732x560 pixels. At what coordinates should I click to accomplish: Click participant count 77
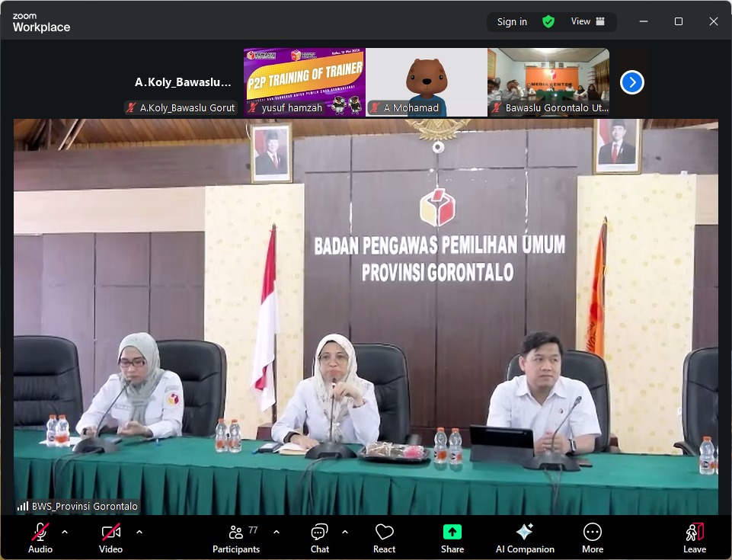(253, 530)
